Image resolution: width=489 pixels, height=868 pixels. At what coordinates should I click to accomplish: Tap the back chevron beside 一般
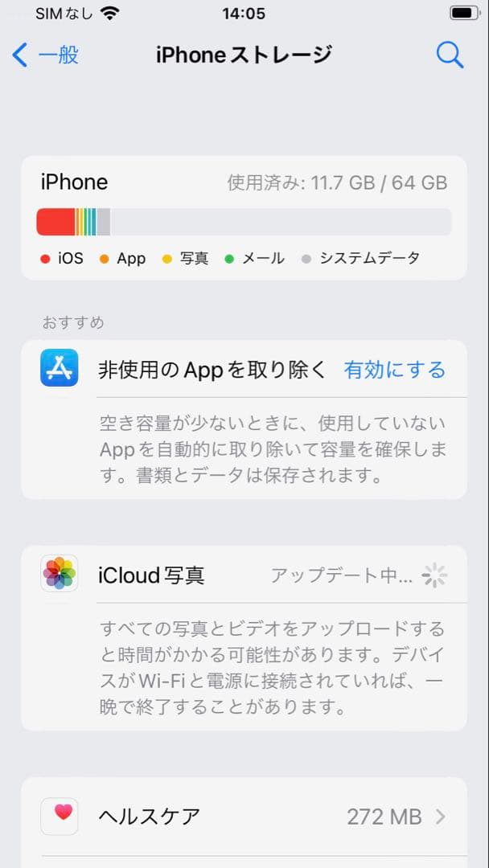coord(19,55)
